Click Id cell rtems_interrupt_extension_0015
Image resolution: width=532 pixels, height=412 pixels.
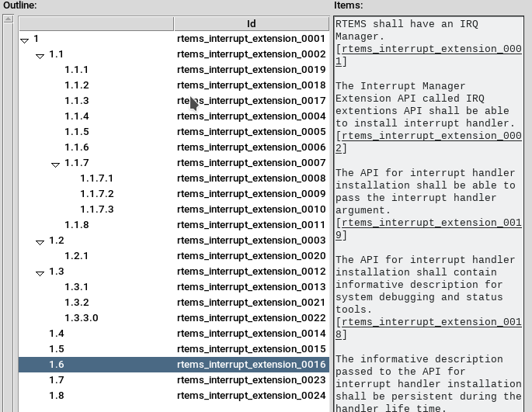tap(252, 349)
